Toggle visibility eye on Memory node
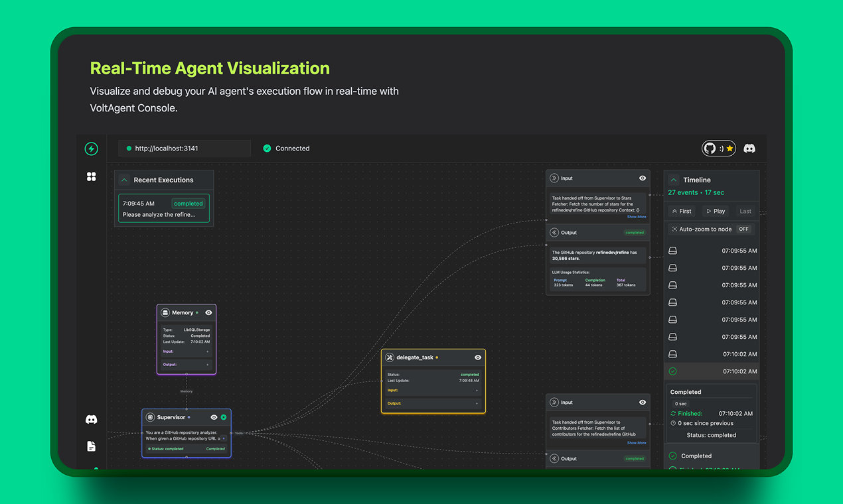843x504 pixels. click(208, 312)
